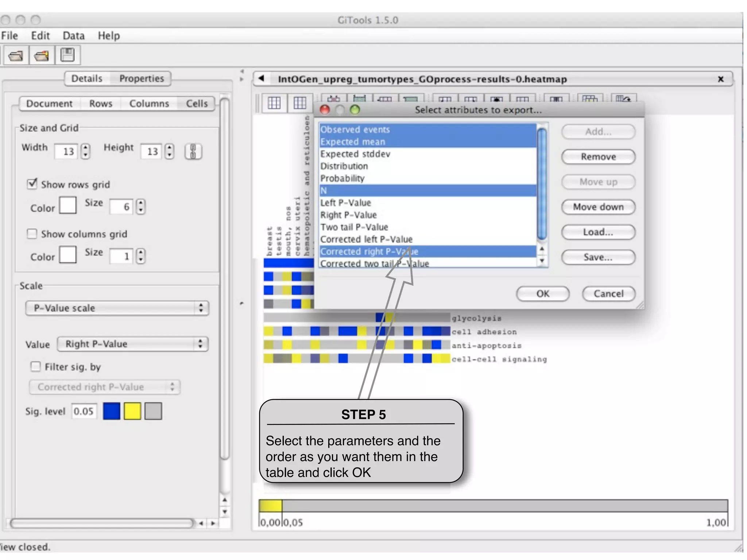Increase rows grid Size with up arrow
The width and height of the screenshot is (747, 560).
tap(141, 203)
